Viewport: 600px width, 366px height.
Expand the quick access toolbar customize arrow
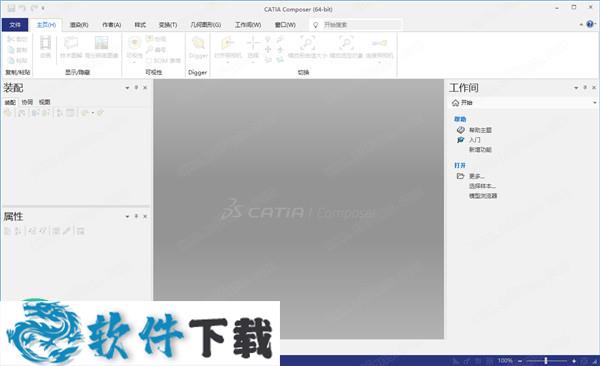43,8
